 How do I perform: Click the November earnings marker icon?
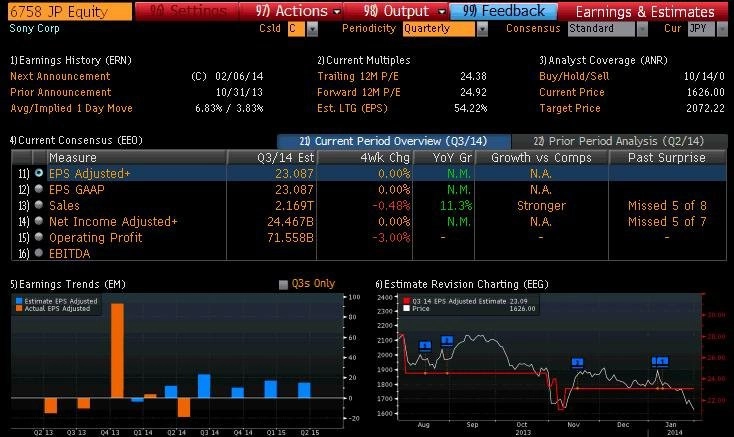pyautogui.click(x=578, y=363)
